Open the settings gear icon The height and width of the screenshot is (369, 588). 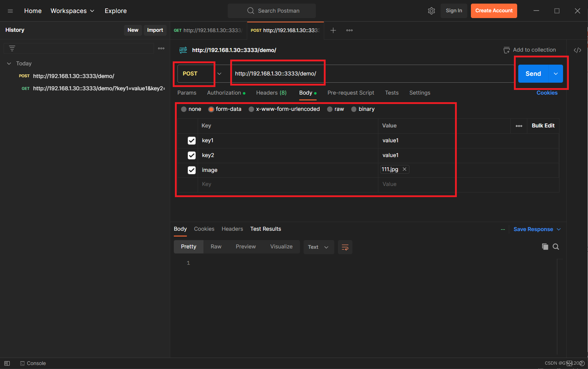(x=432, y=11)
